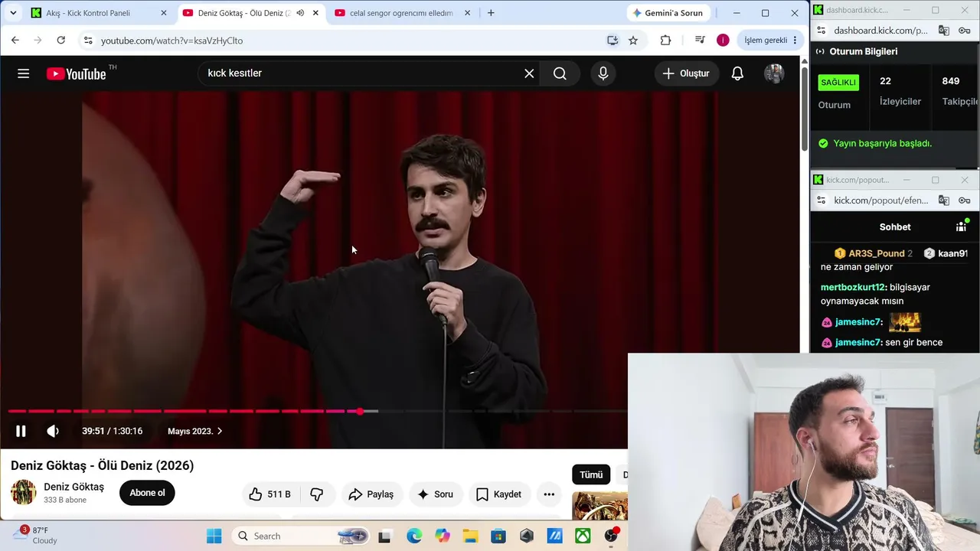This screenshot has height=551, width=980.
Task: Open the chat users icon beside Sohbet
Action: (962, 227)
